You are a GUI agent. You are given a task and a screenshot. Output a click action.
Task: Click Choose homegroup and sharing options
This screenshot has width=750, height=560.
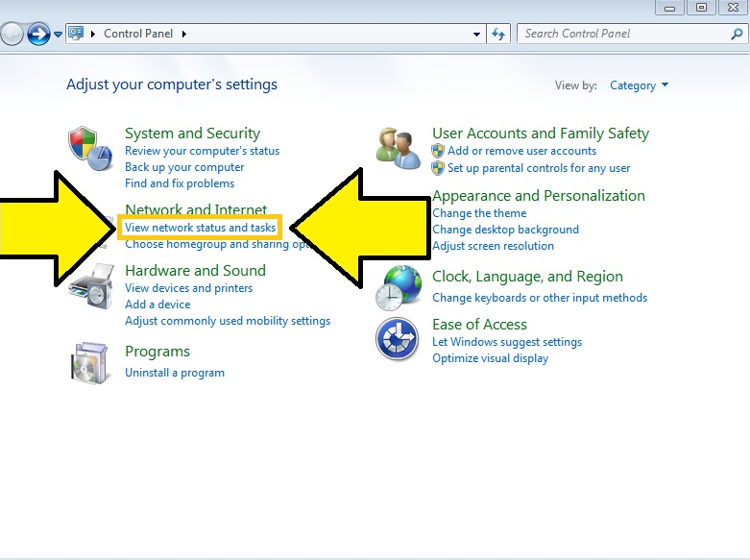coord(218,244)
